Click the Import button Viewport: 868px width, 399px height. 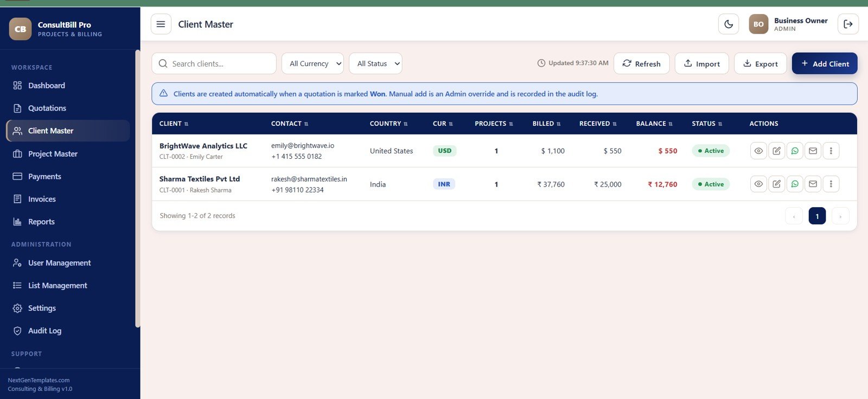tap(701, 63)
